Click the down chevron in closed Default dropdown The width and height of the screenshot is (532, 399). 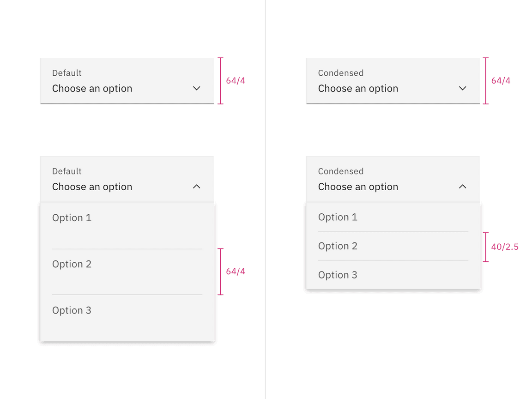[x=197, y=88]
